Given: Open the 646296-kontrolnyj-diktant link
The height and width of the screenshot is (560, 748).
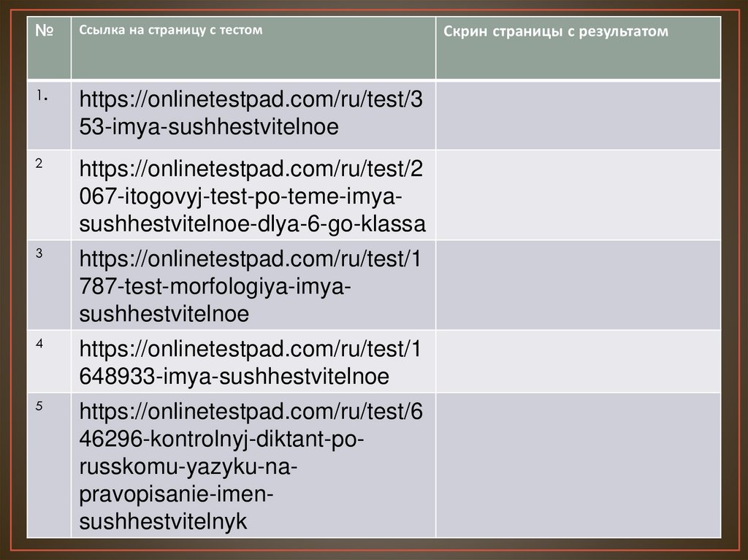Looking at the screenshot, I should pyautogui.click(x=251, y=466).
